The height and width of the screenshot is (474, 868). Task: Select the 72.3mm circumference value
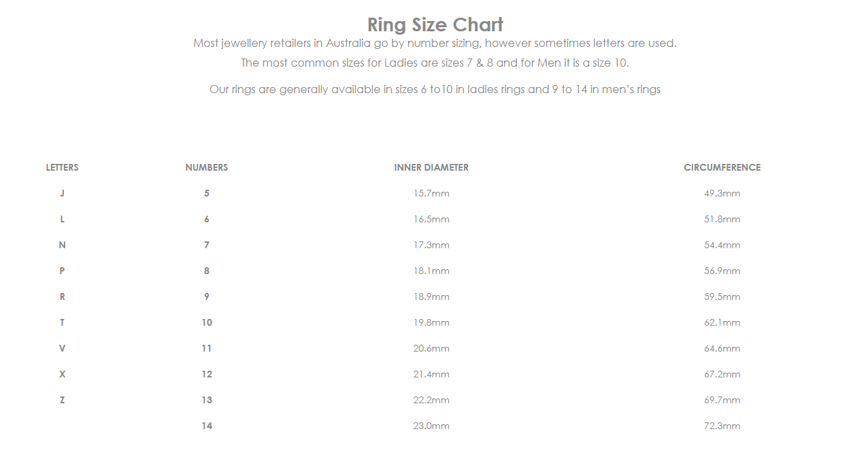pos(722,426)
